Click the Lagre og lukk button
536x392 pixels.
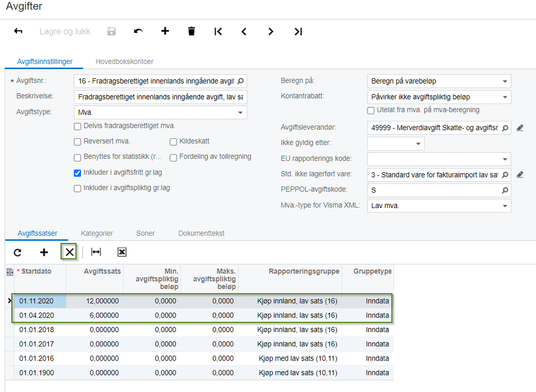tap(65, 32)
